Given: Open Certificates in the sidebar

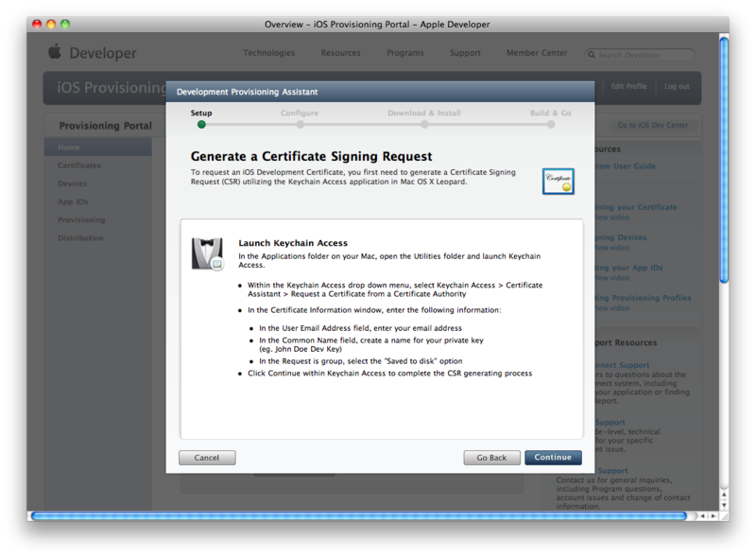Looking at the screenshot, I should point(79,166).
